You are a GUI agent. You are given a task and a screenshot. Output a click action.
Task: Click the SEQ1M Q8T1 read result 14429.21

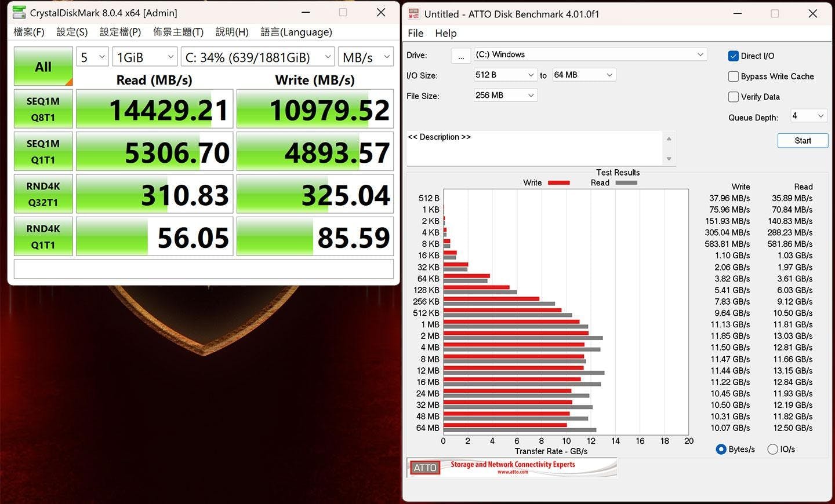point(155,109)
